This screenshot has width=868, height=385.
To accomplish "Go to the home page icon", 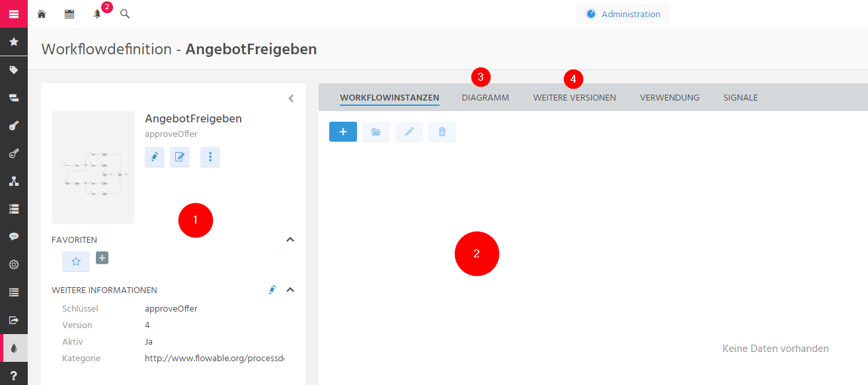I will pos(42,14).
